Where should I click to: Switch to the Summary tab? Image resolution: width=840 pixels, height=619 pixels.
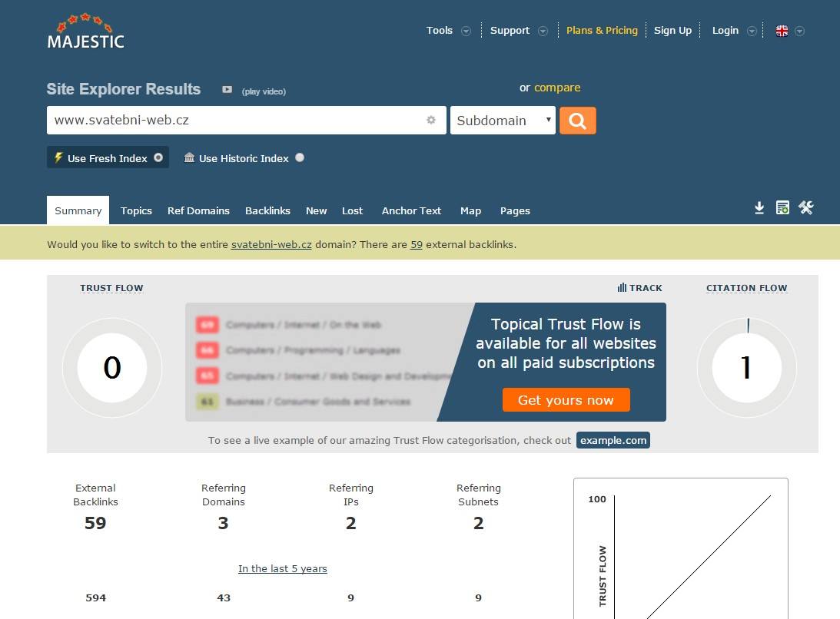[x=78, y=210]
